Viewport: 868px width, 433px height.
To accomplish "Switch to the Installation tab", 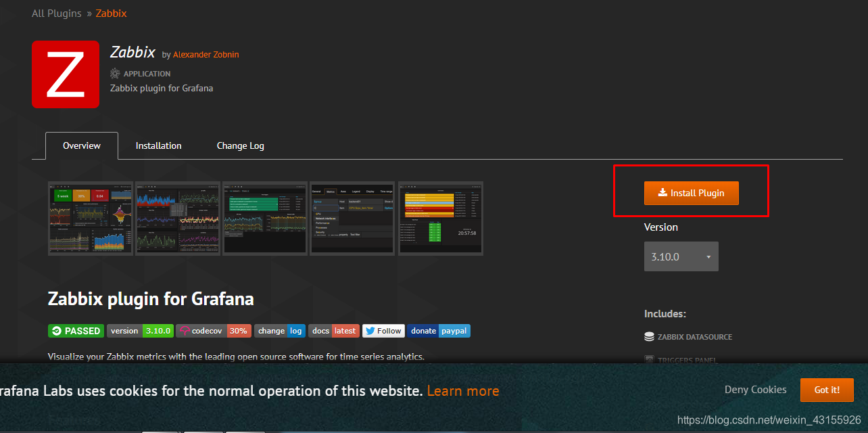I will [x=158, y=145].
